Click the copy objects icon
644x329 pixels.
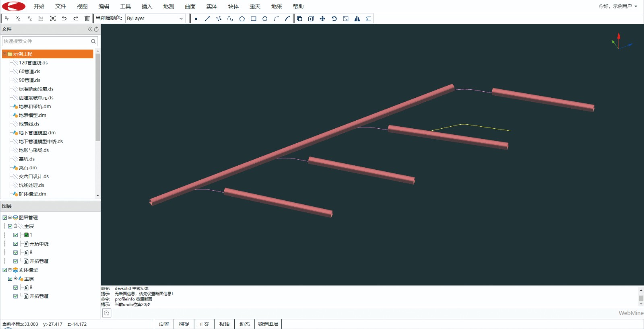tap(299, 19)
